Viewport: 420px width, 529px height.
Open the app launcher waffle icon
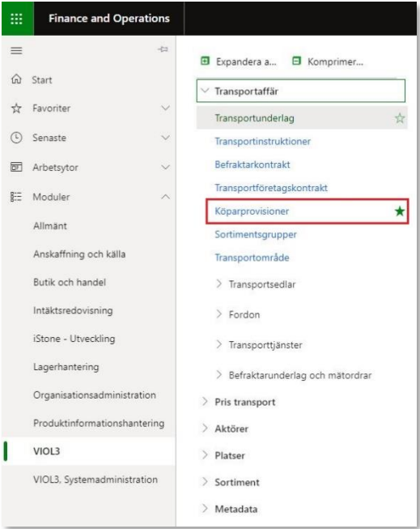pos(16,19)
